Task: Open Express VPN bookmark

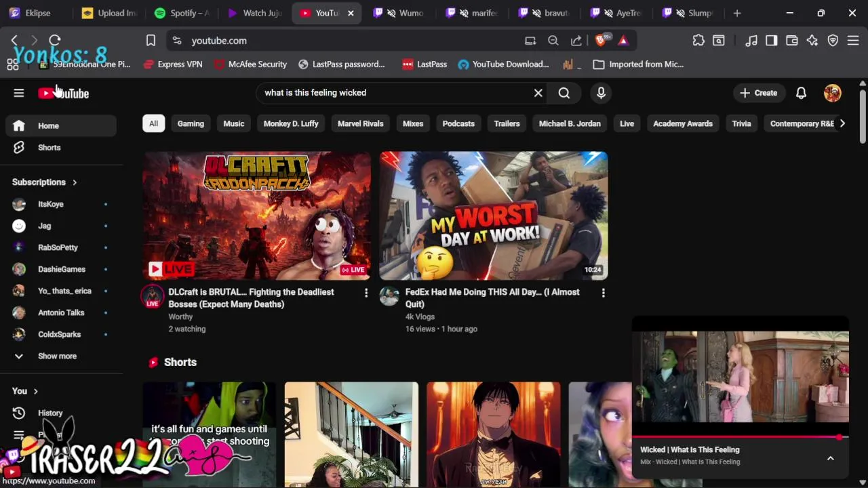Action: click(x=173, y=64)
